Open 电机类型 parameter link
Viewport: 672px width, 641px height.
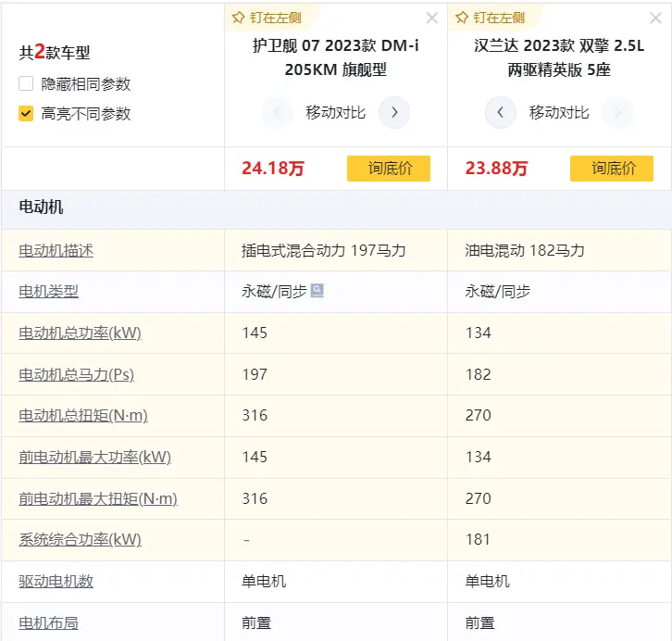pos(48,292)
